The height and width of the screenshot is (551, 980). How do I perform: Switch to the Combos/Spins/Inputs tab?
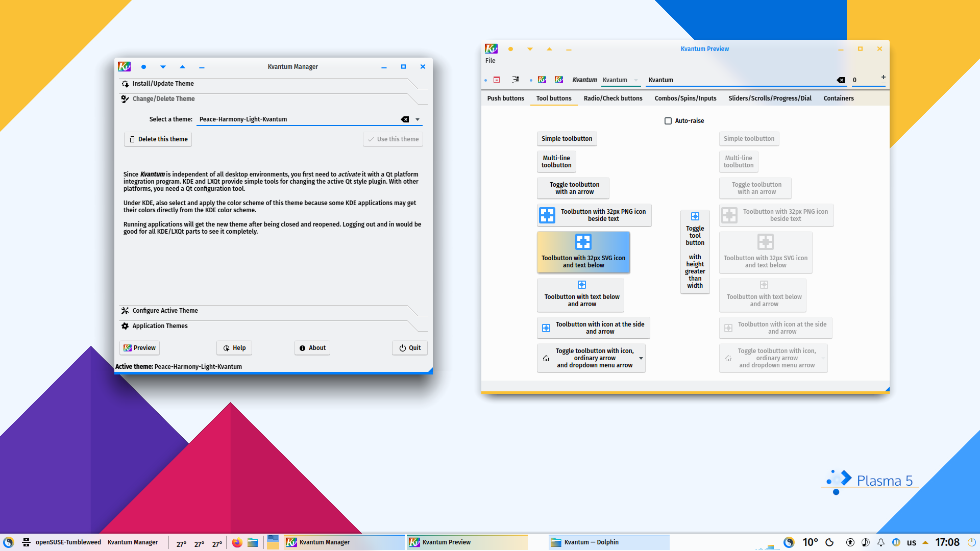pos(685,98)
